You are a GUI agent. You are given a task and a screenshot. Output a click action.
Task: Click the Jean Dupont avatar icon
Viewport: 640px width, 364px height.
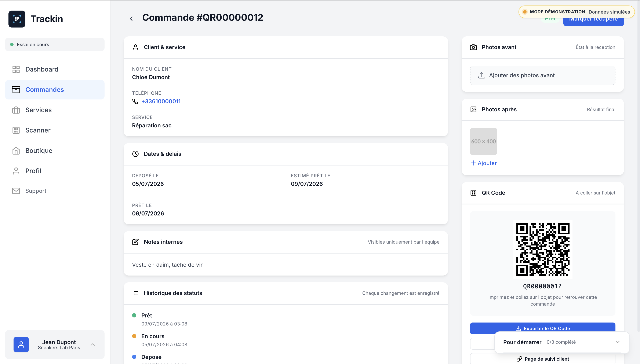[21, 345]
